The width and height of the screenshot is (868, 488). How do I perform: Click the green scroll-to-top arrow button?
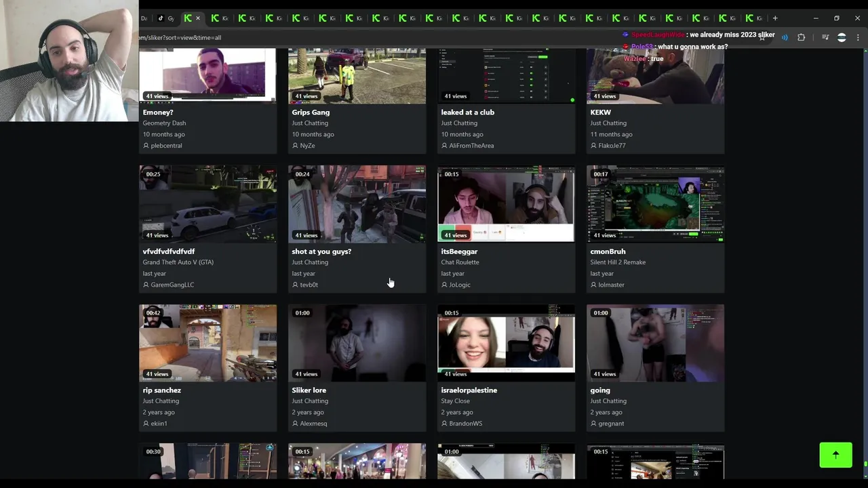click(x=835, y=455)
